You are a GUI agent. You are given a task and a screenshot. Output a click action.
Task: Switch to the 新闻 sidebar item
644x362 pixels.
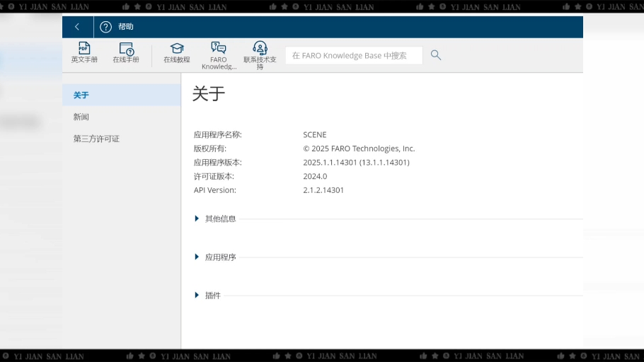click(x=122, y=117)
